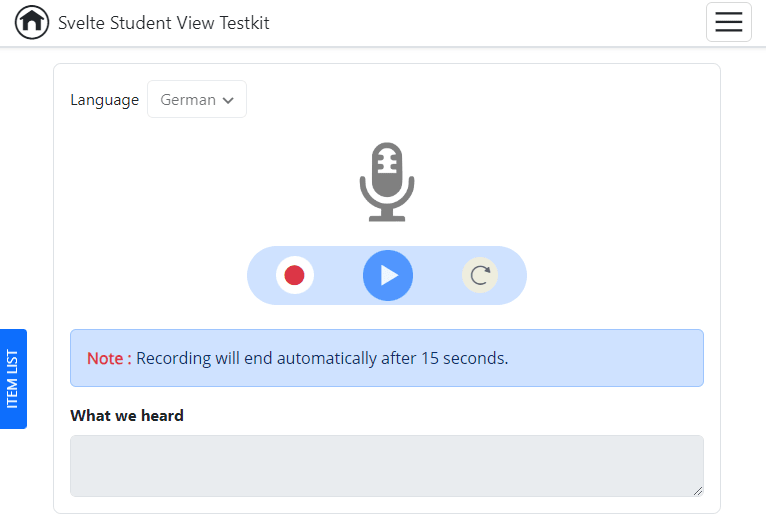This screenshot has height=531, width=766.
Task: Click the recording time limit note box
Action: [x=600, y=358]
